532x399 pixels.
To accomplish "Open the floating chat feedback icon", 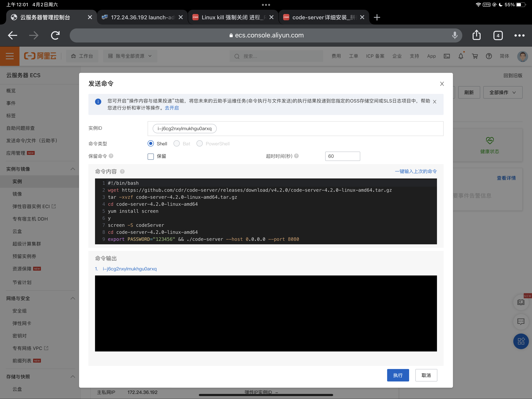I will coord(521,321).
